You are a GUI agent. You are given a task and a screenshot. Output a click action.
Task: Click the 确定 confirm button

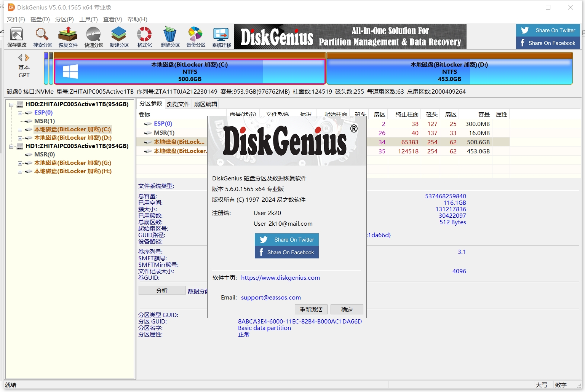pyautogui.click(x=347, y=309)
